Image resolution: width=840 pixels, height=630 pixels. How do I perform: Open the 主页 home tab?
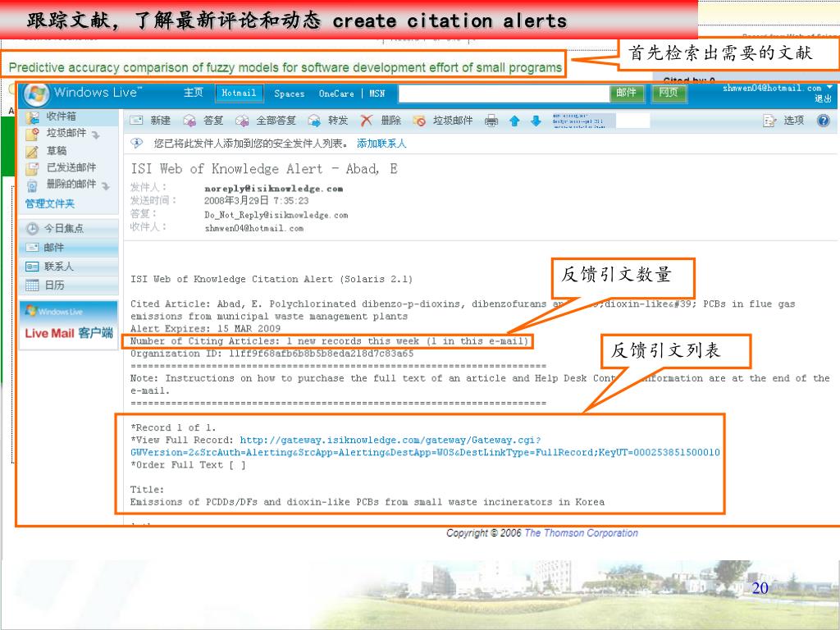[x=193, y=93]
